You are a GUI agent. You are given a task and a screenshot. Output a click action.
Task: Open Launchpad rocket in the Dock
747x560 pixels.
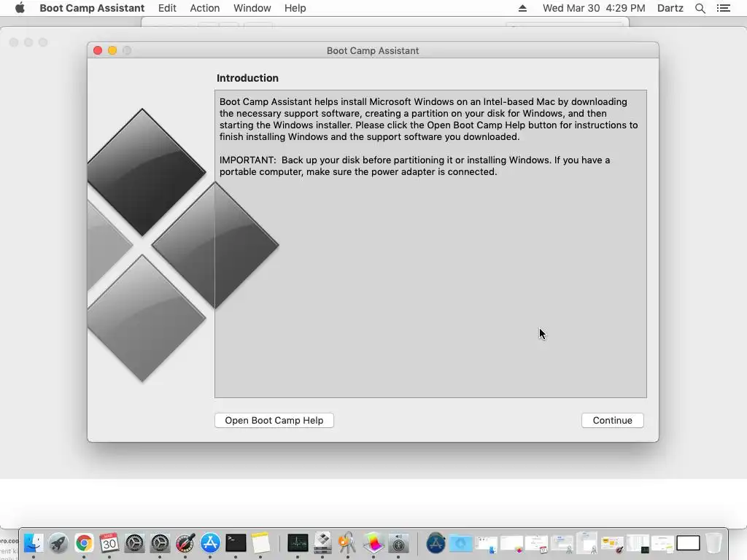58,542
